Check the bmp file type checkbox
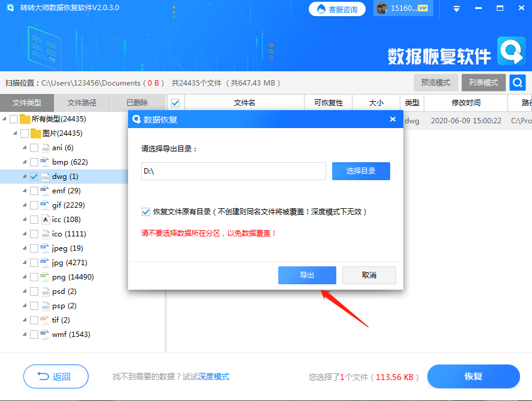 pyautogui.click(x=34, y=162)
